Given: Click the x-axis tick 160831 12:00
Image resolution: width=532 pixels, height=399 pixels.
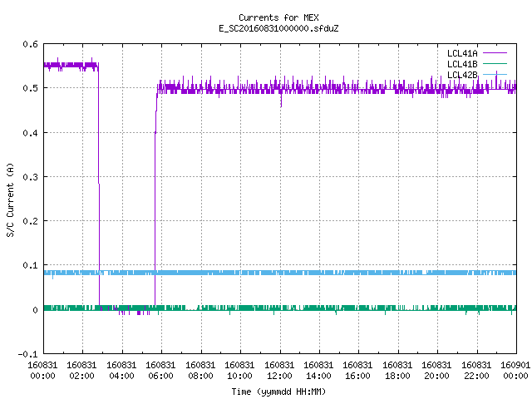Looking at the screenshot, I should pos(279,371).
